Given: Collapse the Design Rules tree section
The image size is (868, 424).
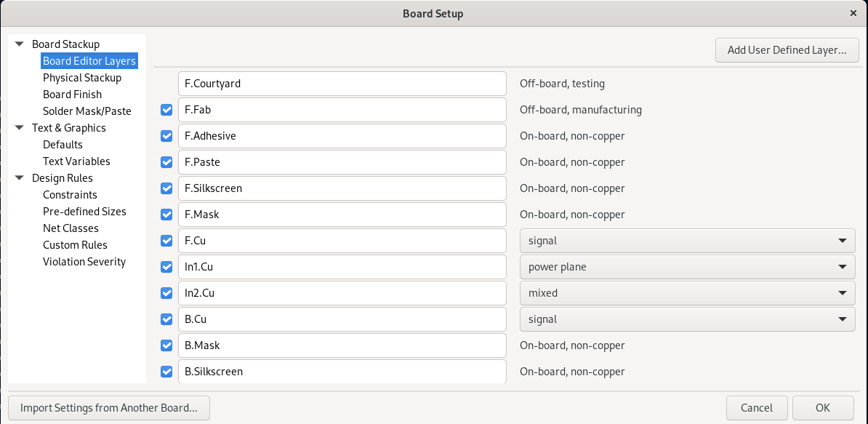Looking at the screenshot, I should pos(20,178).
